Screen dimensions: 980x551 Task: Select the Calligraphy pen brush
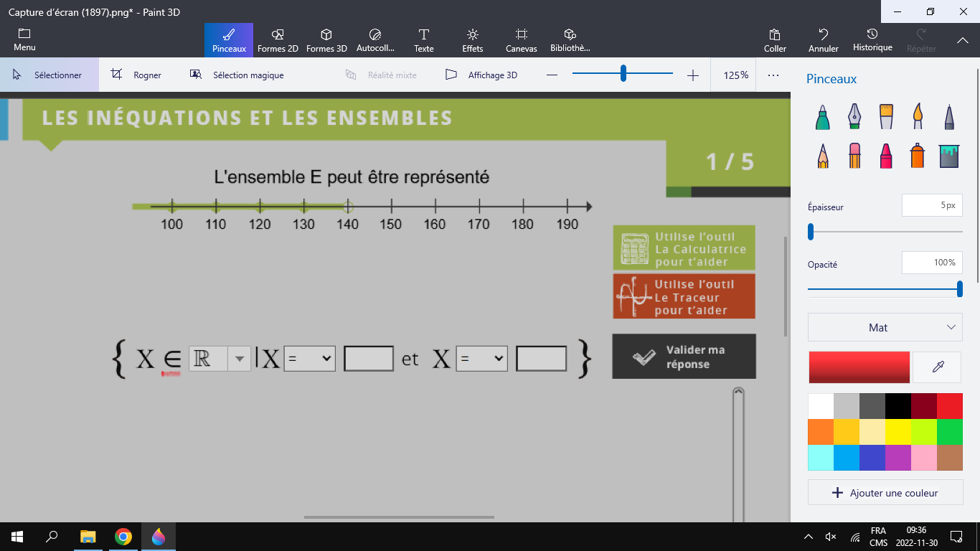point(854,116)
